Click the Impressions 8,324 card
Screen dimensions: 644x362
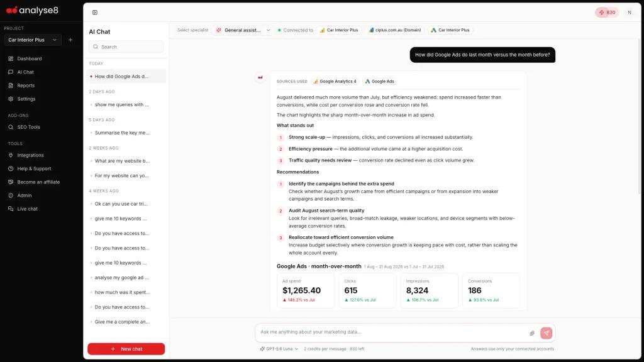[x=429, y=290]
